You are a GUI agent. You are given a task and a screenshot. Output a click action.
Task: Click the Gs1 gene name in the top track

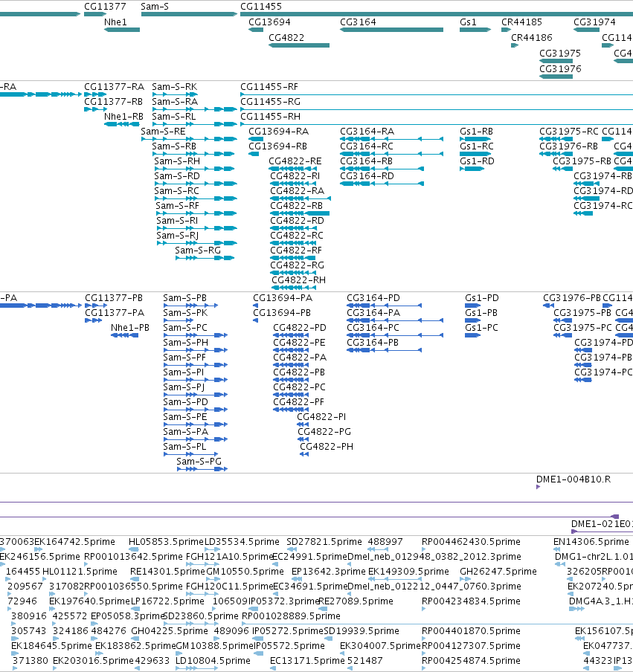[x=468, y=22]
